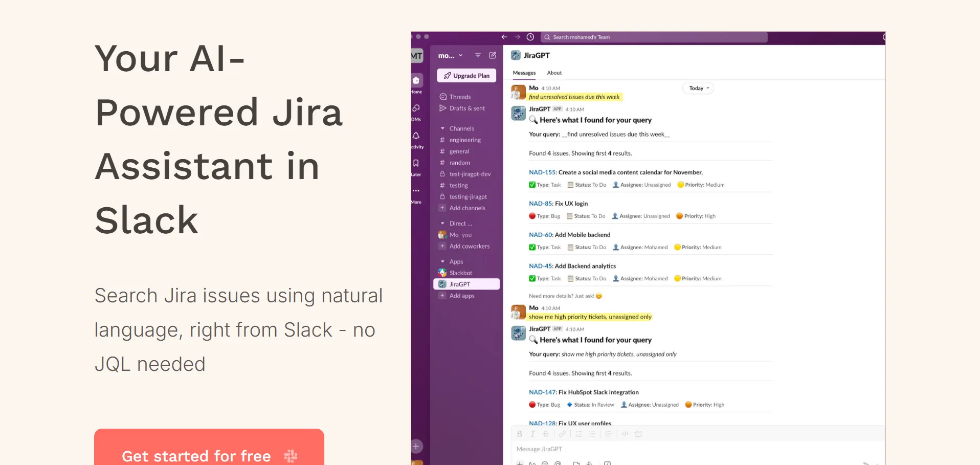Click the compose new message icon
Image resolution: width=980 pixels, height=465 pixels.
tap(493, 55)
